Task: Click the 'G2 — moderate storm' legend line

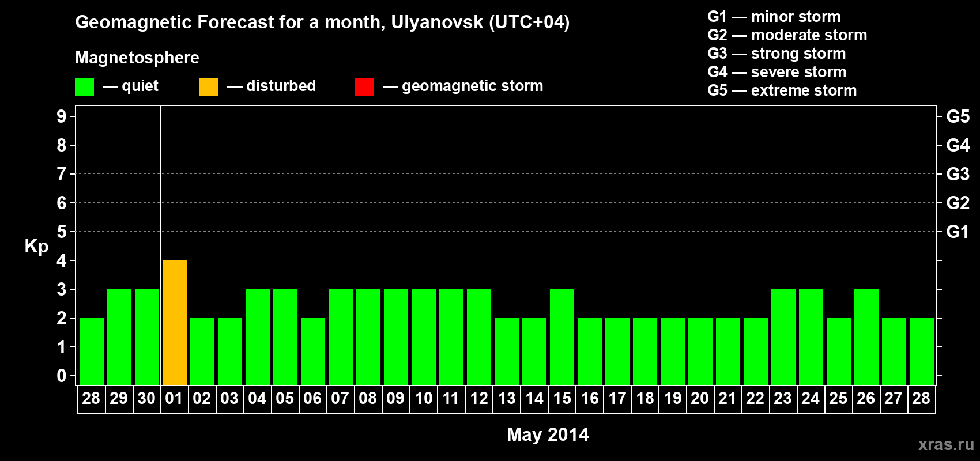Action: [x=787, y=35]
